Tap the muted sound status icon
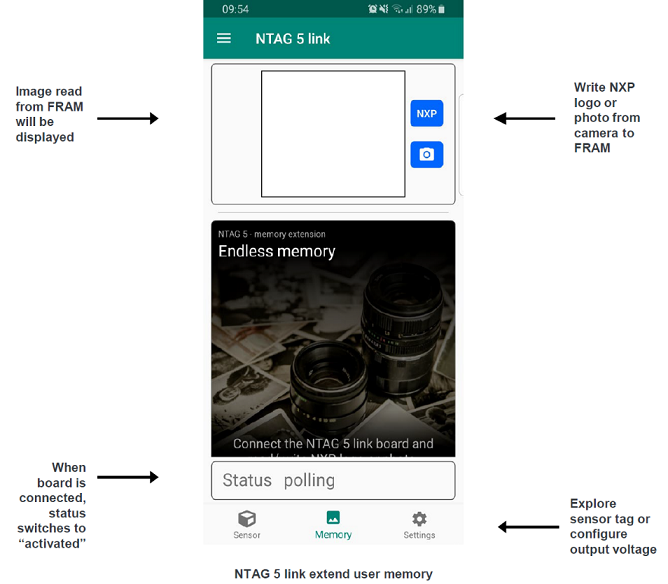This screenshot has width=668, height=584. [384, 9]
